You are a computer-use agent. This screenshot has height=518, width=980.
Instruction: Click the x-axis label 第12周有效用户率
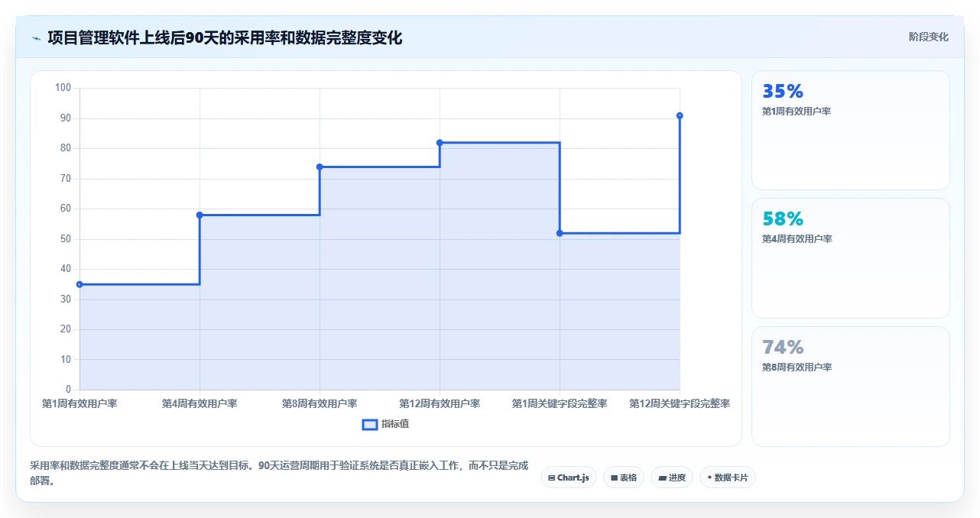pyautogui.click(x=440, y=403)
